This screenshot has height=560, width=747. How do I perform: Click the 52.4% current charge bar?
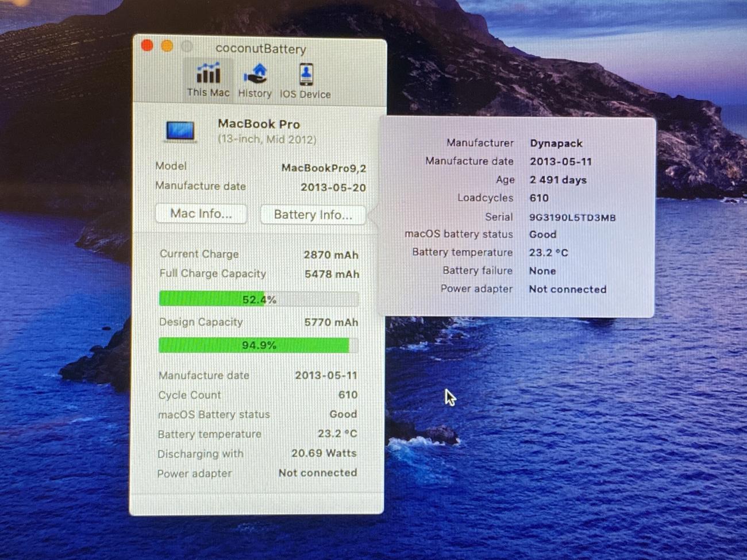259,299
